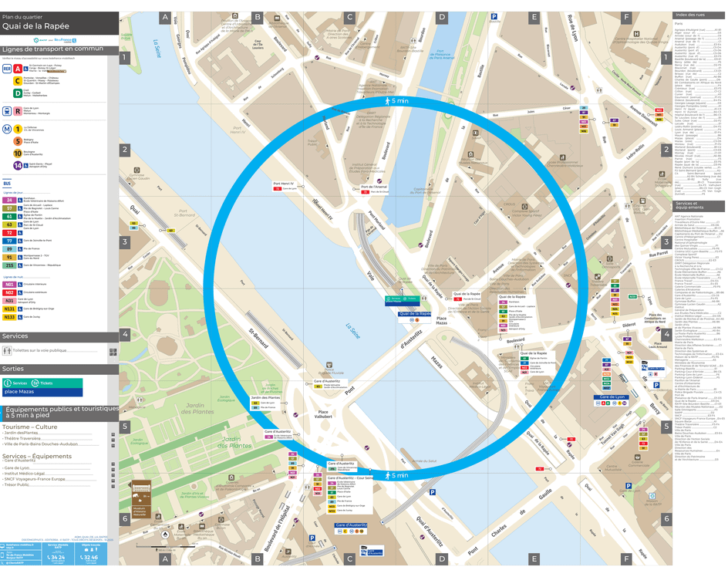
Task: Click the suitcase icon above 32 46
Action: pyautogui.click(x=86, y=548)
